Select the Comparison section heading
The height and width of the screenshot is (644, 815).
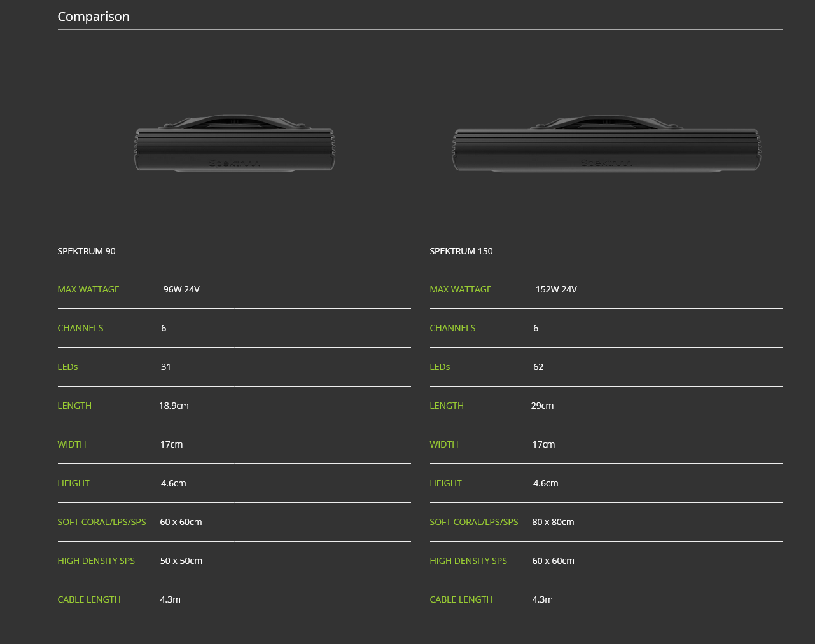pos(94,17)
